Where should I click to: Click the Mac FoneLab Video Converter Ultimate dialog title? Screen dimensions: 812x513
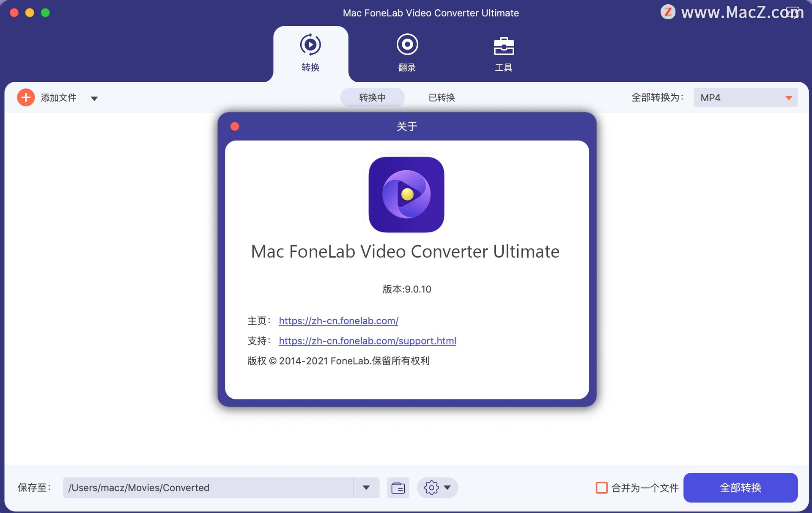pos(405,251)
